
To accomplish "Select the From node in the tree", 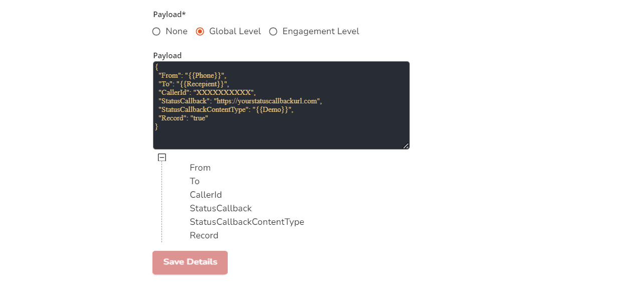I will pos(200,168).
